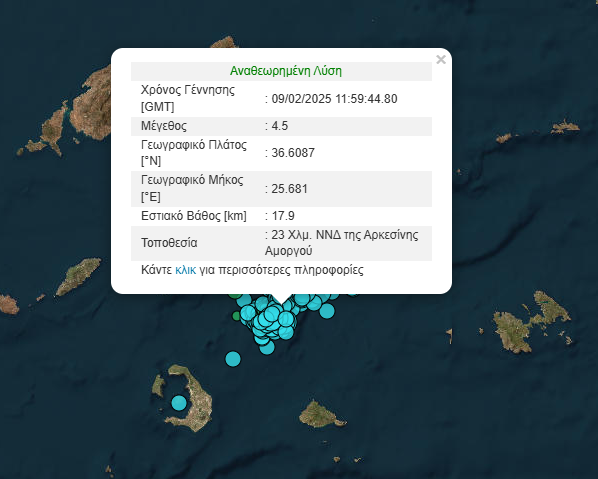Click location text 23 Χλμ. ΝΝΔ της Αρκεσίνης
The width and height of the screenshot is (598, 479).
[345, 235]
